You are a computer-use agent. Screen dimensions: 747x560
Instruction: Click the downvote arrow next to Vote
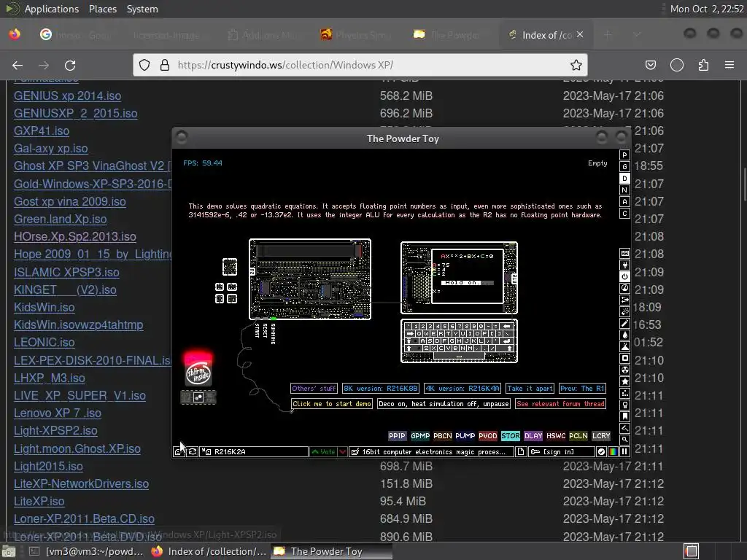point(342,451)
